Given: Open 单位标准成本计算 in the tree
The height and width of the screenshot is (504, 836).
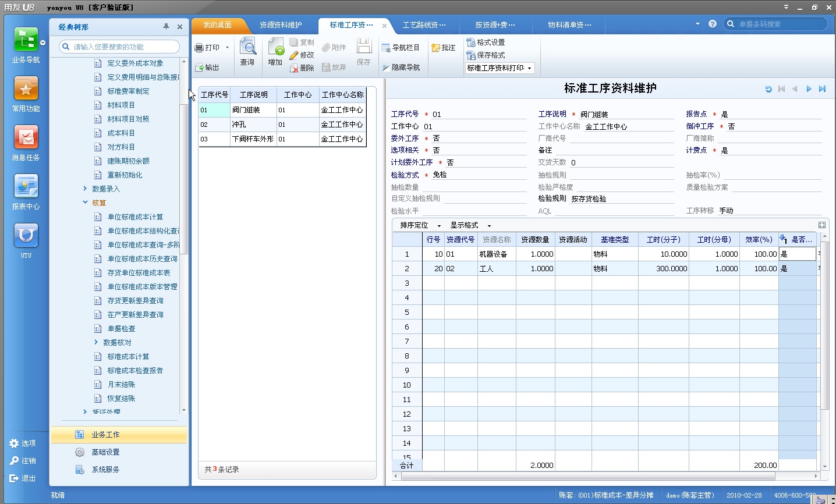Looking at the screenshot, I should tap(135, 217).
